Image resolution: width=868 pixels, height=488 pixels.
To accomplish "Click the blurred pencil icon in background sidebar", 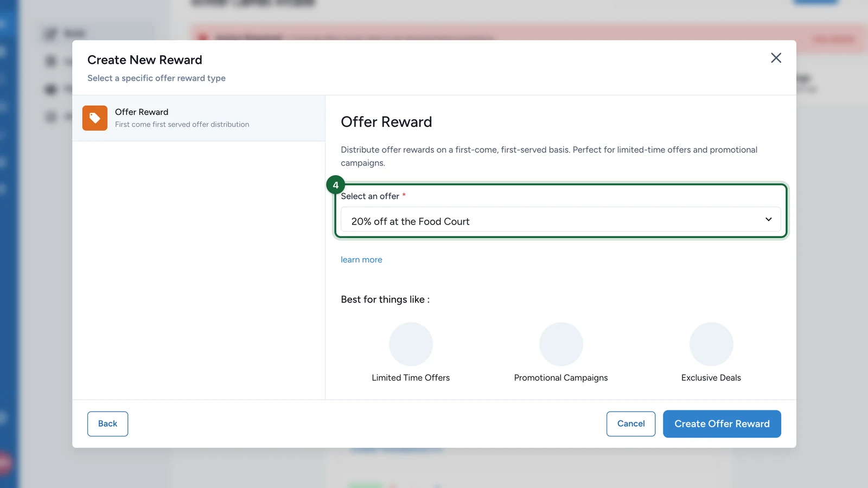I will (x=50, y=34).
